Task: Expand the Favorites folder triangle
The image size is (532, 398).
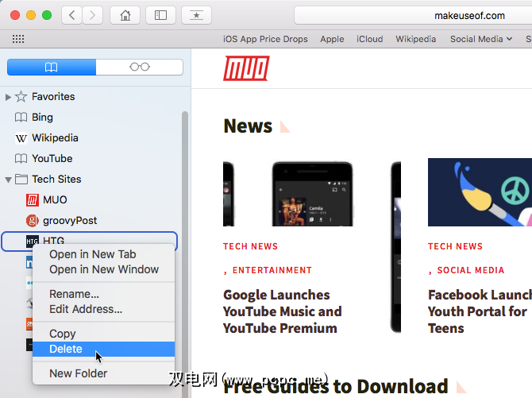Action: [8, 97]
